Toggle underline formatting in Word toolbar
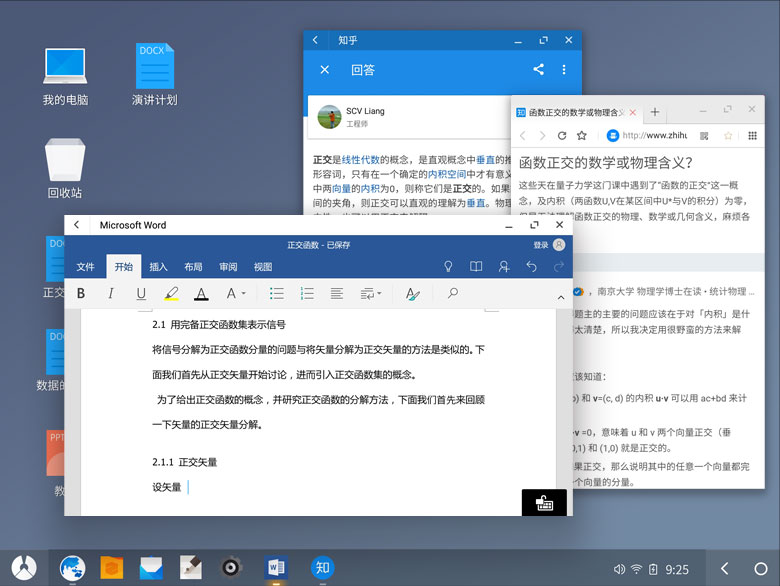Screen dimensions: 780x586 coord(141,294)
